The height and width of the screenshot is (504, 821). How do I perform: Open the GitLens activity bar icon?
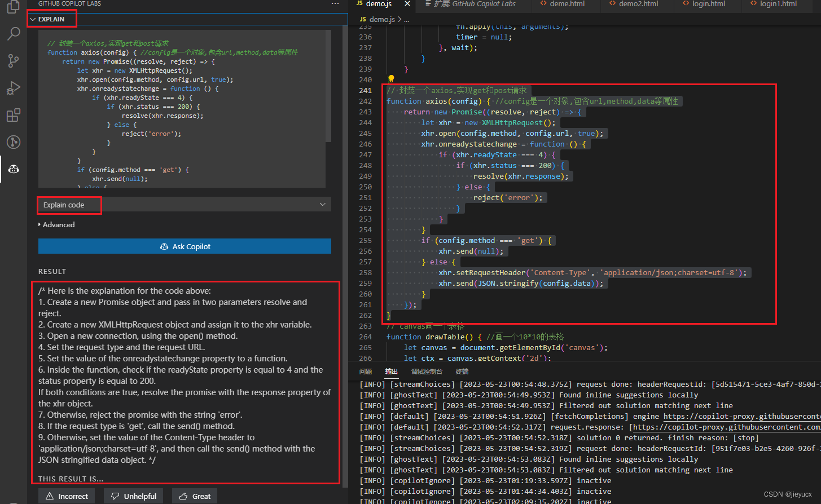click(13, 142)
